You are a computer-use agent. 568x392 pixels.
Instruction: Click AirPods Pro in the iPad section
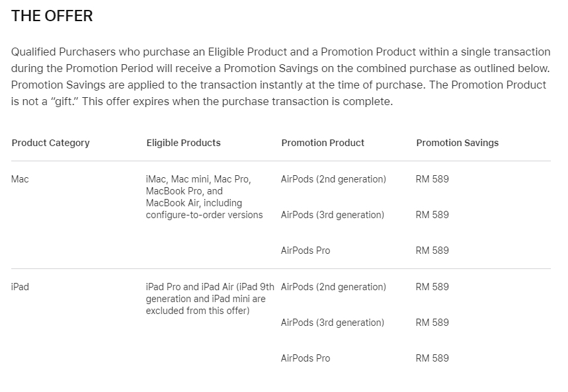pos(305,358)
